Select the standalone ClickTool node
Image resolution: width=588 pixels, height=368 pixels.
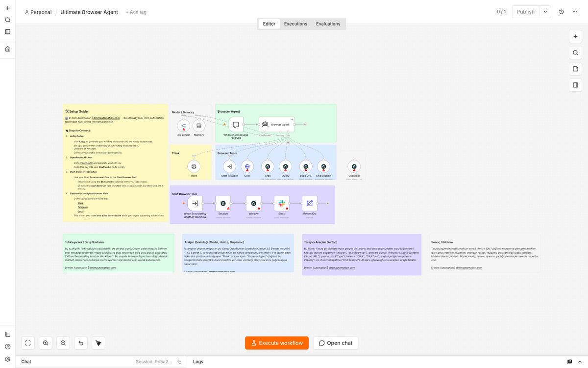tap(354, 166)
